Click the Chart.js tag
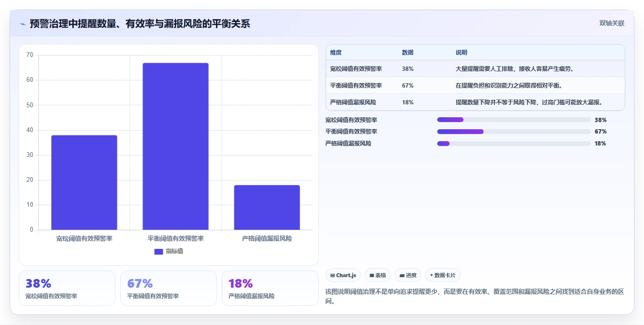This screenshot has width=644, height=325. pos(343,275)
